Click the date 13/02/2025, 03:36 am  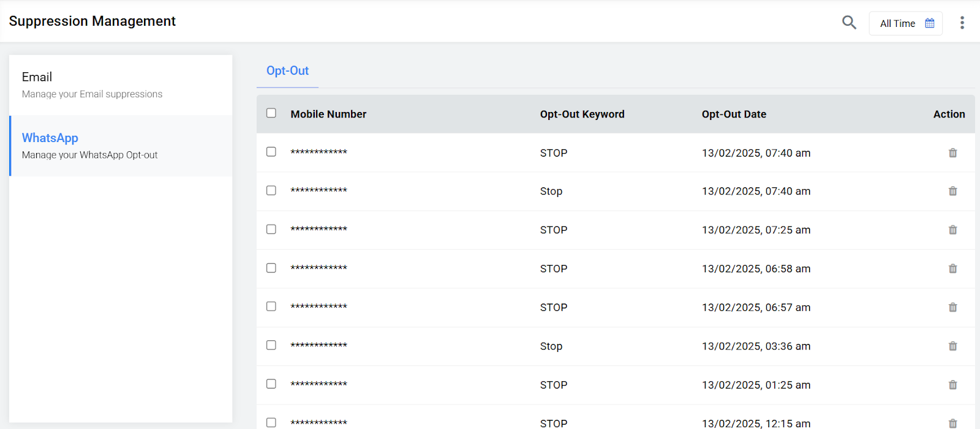tap(756, 346)
